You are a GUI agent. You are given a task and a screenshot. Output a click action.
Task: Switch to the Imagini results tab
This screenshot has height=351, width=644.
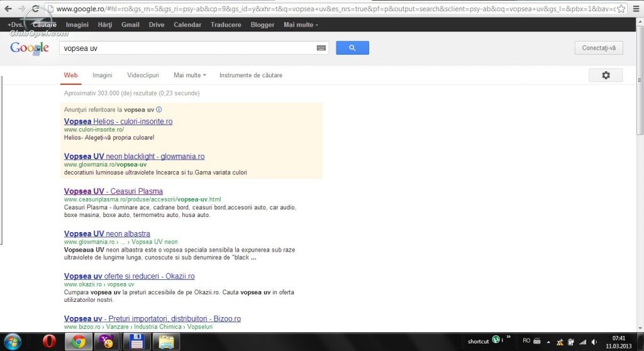[103, 75]
